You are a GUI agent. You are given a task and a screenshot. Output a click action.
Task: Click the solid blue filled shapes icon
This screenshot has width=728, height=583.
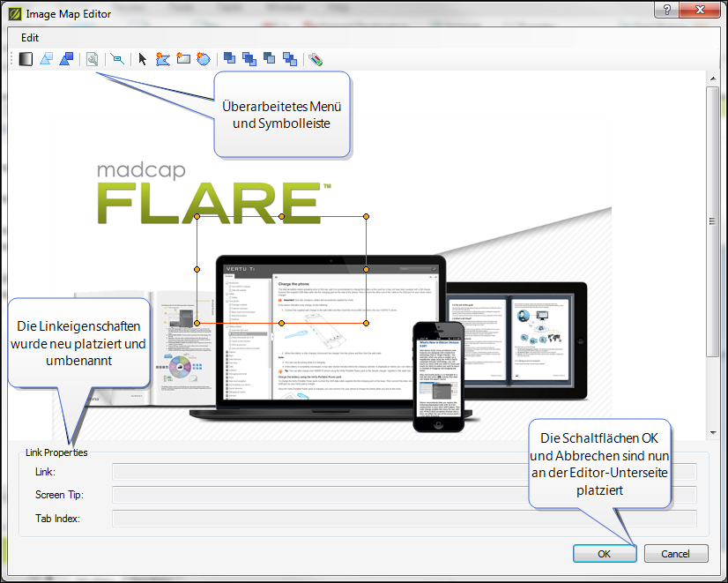point(66,59)
